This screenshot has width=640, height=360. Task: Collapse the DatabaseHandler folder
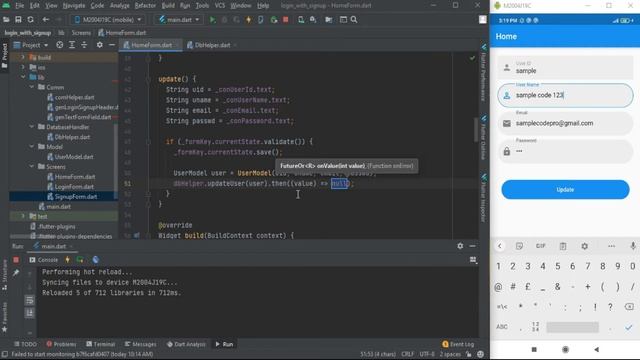(x=31, y=127)
